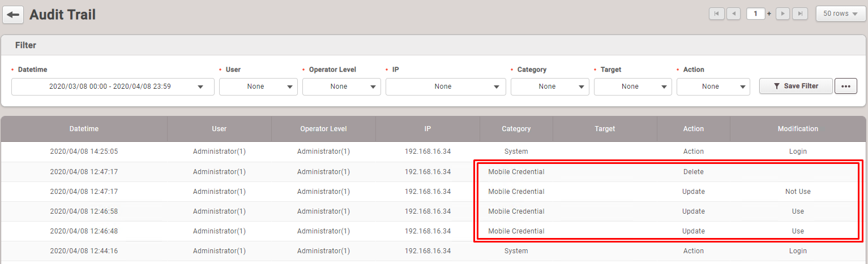The image size is (868, 264).
Task: Expand the Action filter dropdown
Action: click(x=713, y=86)
